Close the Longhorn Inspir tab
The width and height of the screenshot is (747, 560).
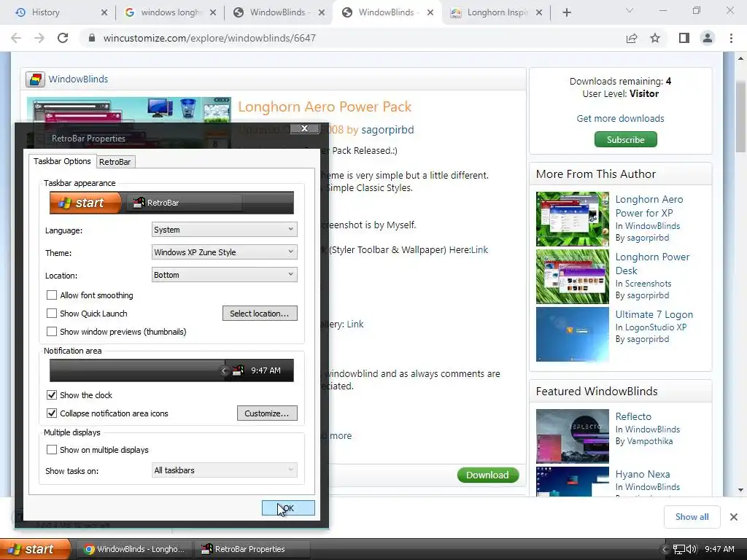pos(539,12)
